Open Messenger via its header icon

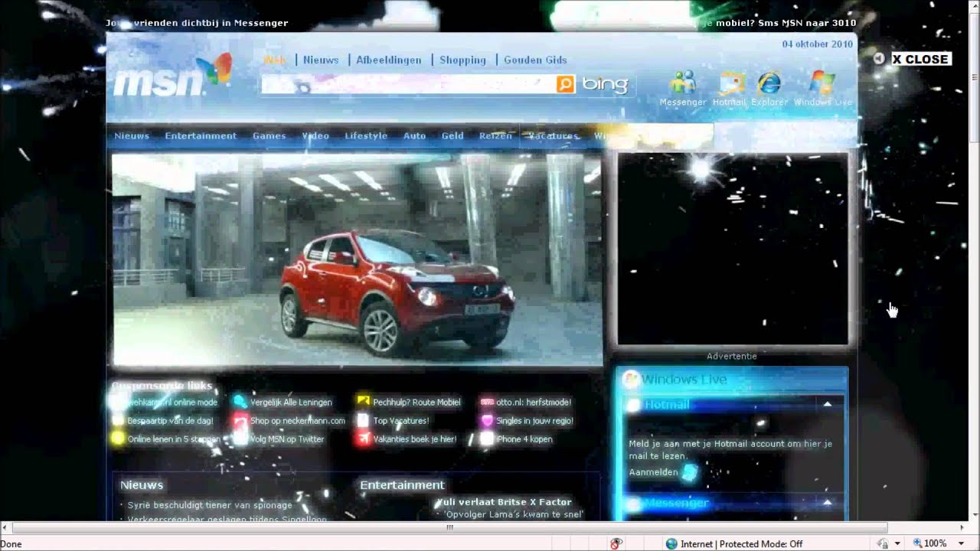pyautogui.click(x=683, y=82)
